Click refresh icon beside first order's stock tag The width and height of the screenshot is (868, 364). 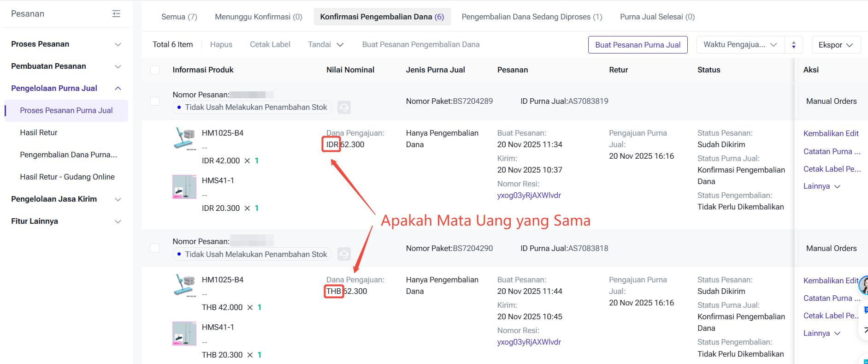(x=344, y=107)
